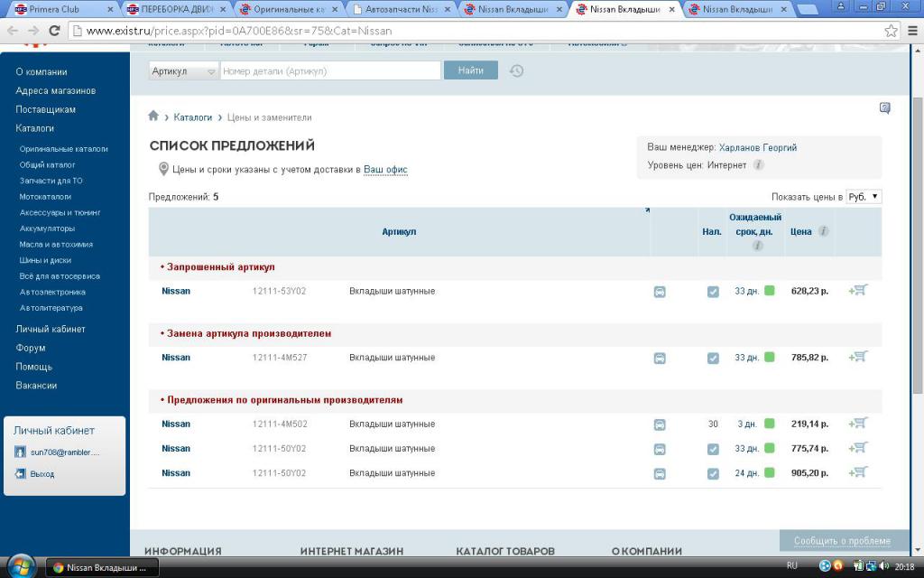This screenshot has width=924, height=578.
Task: Open Помощь in the sidebar
Action: (33, 367)
